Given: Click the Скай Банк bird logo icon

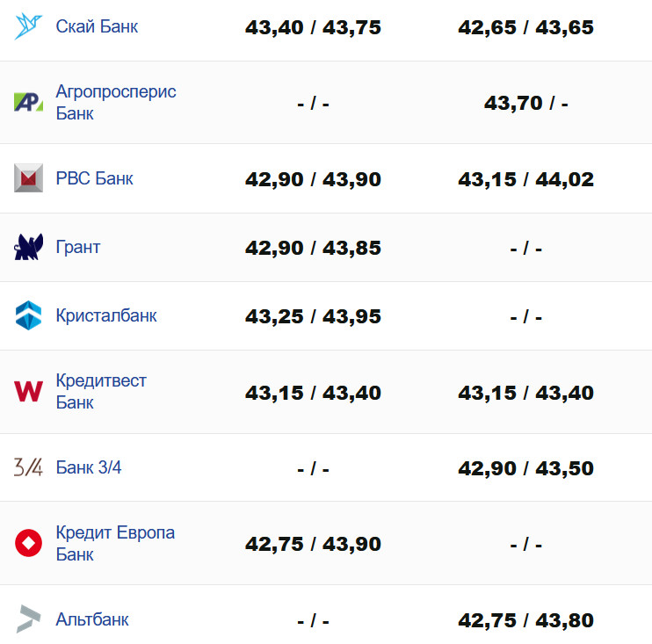Looking at the screenshot, I should coord(28,26).
